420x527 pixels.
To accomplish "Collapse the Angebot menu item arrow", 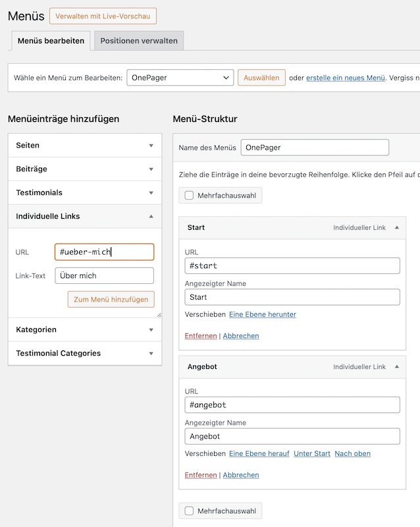I will click(397, 367).
